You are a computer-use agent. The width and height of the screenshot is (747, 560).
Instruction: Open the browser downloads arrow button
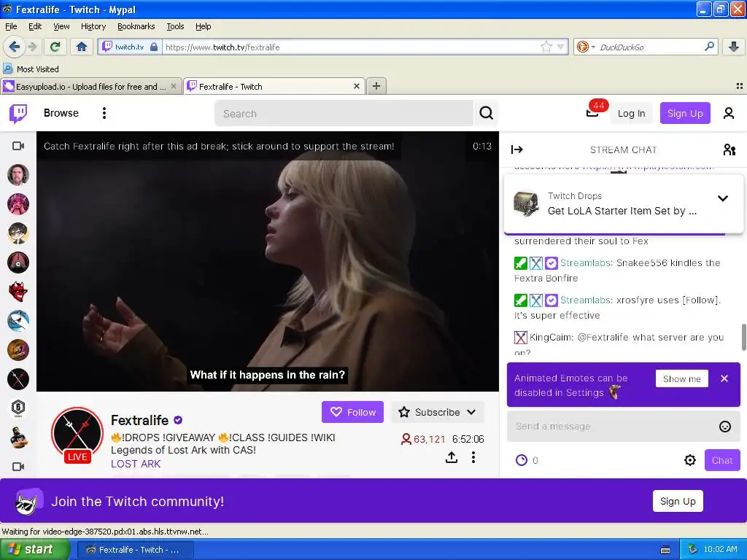click(734, 47)
